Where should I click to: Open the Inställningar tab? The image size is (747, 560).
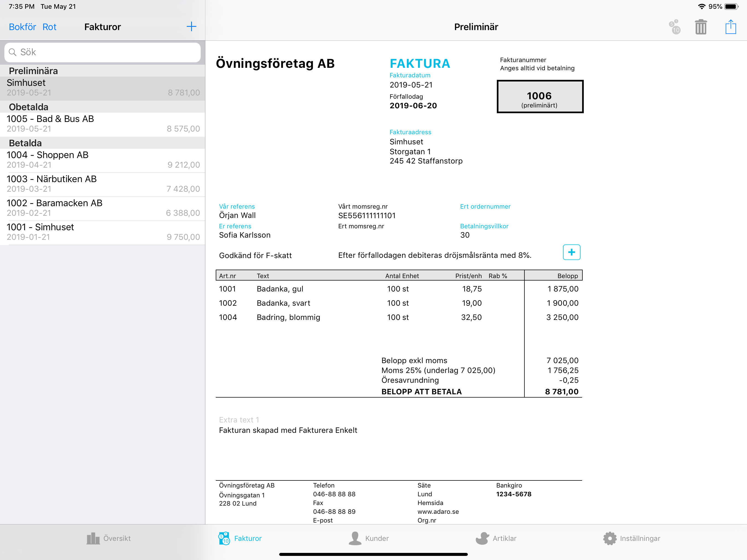coord(632,538)
